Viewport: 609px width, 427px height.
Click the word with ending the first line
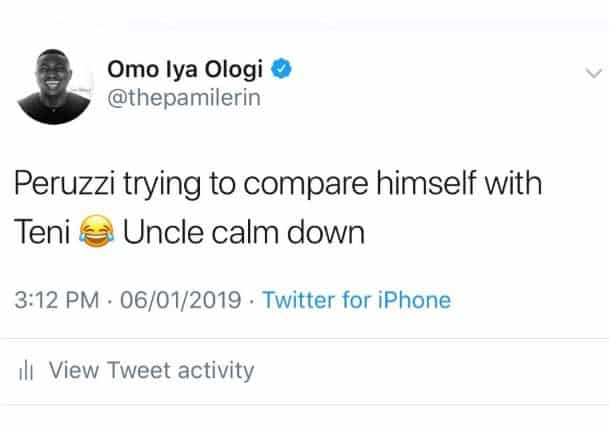point(514,187)
